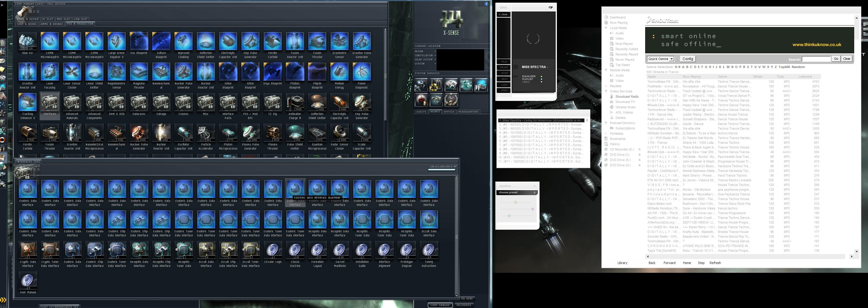Pause playback in the Winamp player
Viewport: 868px width, 308px height.
(504, 67)
